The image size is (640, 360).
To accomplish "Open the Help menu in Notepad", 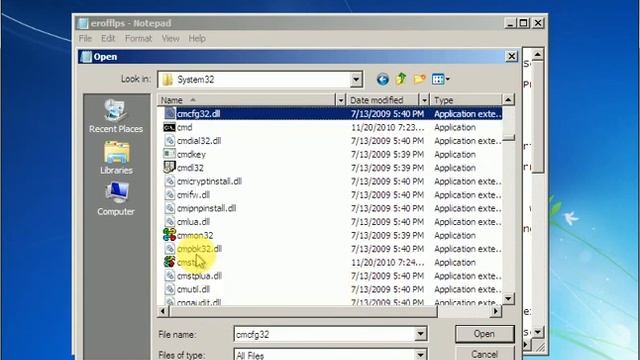I will 197,38.
